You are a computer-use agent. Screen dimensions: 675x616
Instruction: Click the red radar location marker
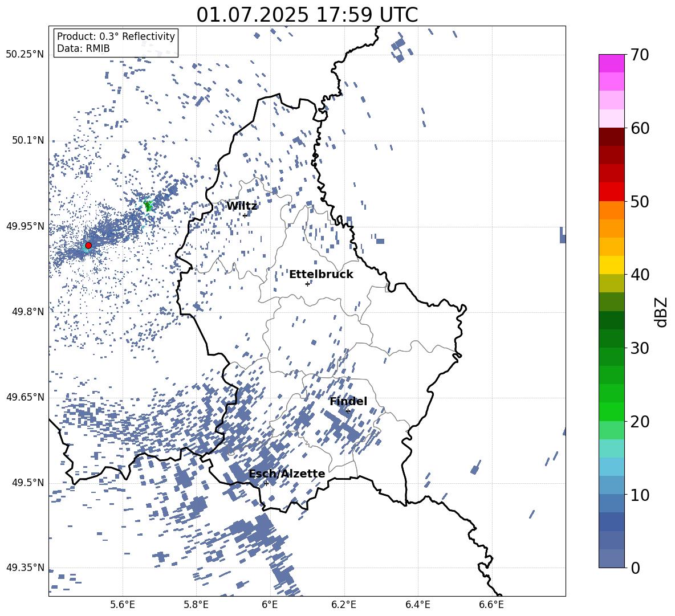pos(88,246)
